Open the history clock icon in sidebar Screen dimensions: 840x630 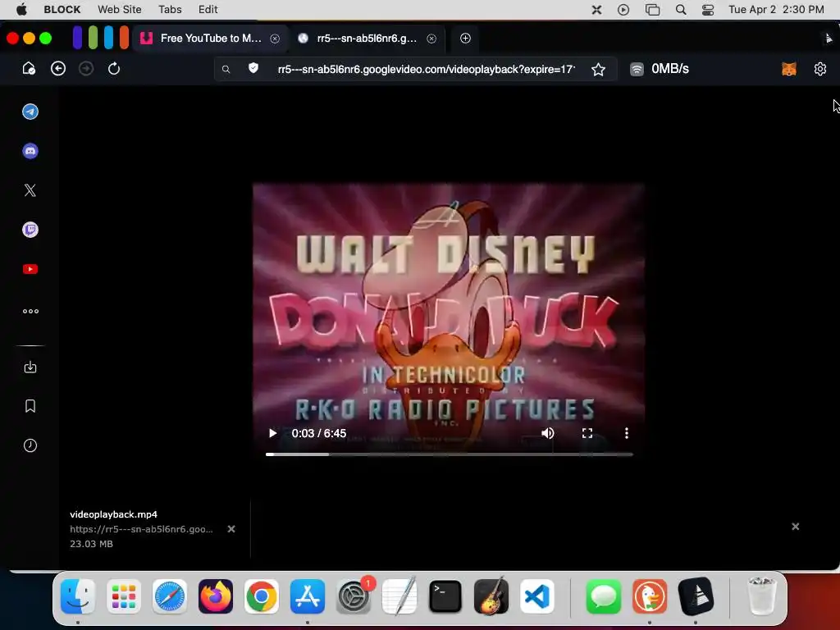tap(30, 445)
